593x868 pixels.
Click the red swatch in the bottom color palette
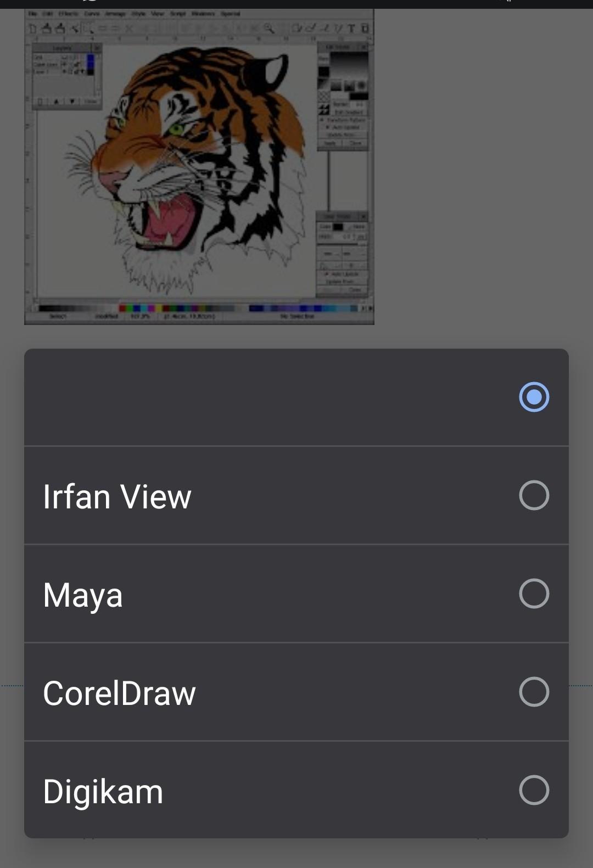[x=122, y=309]
